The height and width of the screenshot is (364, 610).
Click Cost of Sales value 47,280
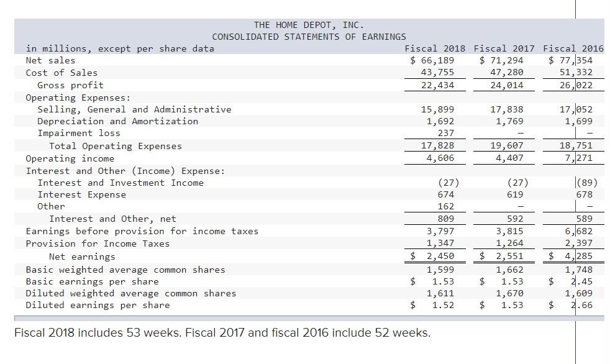pyautogui.click(x=507, y=73)
